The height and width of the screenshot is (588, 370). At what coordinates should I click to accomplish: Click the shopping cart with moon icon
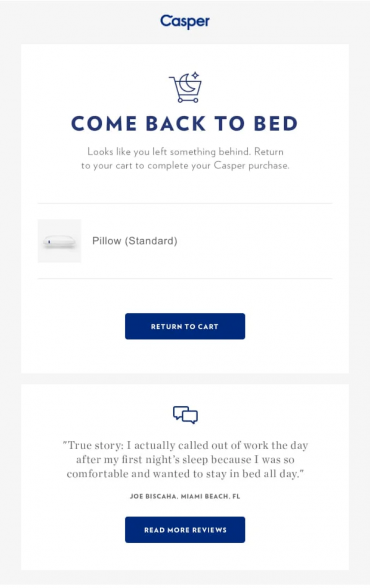(186, 87)
